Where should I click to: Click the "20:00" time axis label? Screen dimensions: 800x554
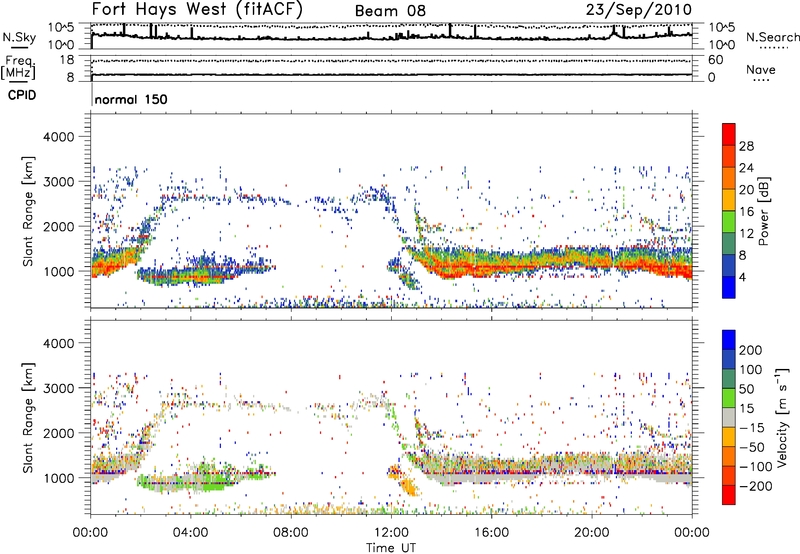tap(591, 533)
